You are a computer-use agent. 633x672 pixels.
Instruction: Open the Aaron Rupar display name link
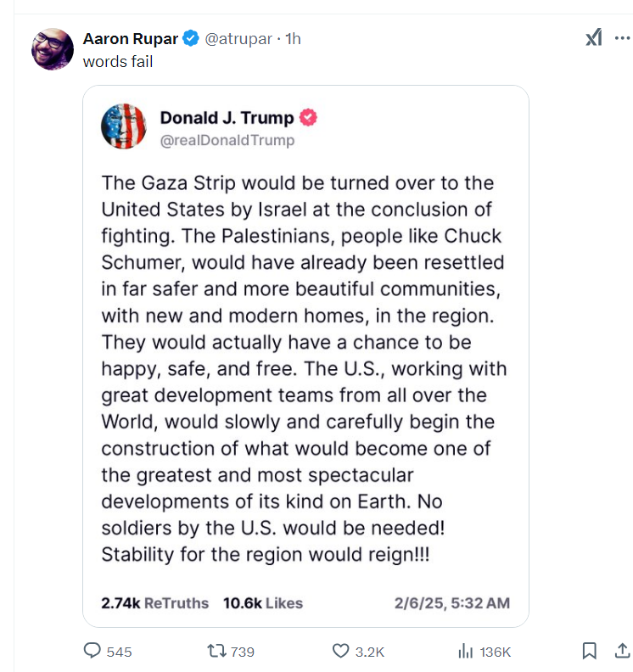(x=132, y=39)
